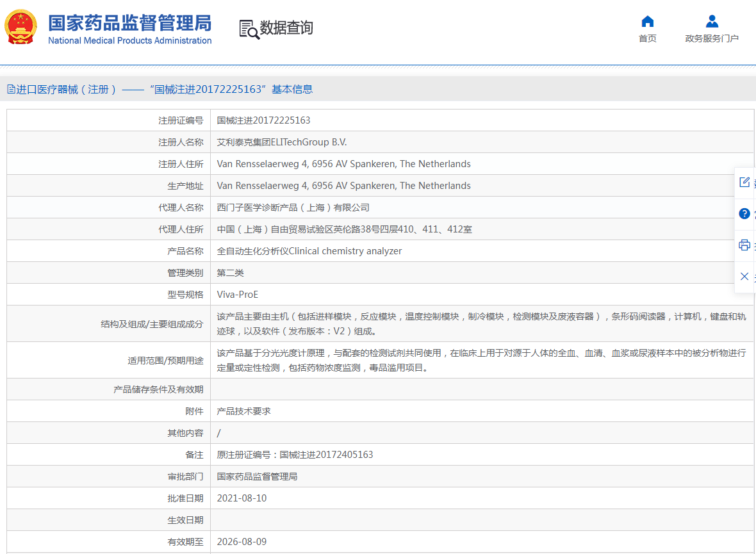Click agent address 英伦路38号 cell
This screenshot has height=554, width=756.
(482, 229)
